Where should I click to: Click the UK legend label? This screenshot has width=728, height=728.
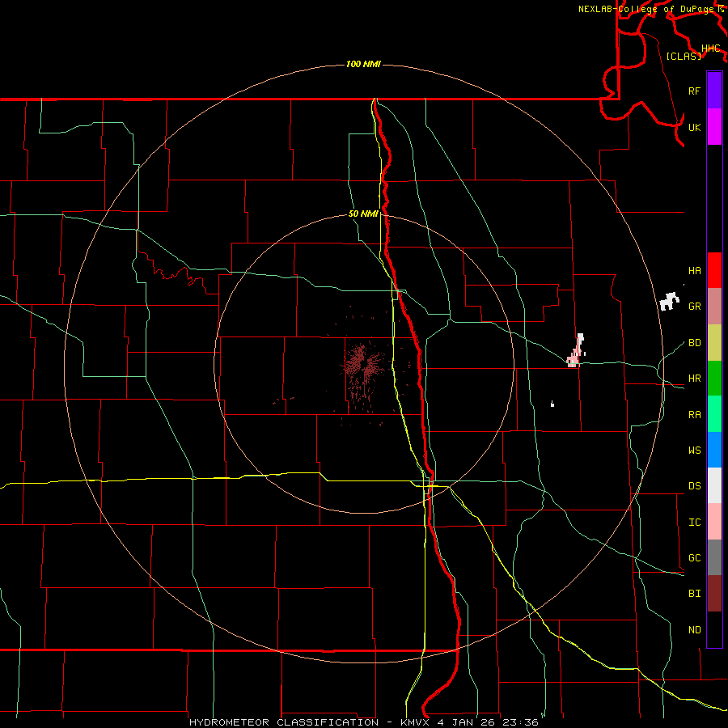point(694,127)
